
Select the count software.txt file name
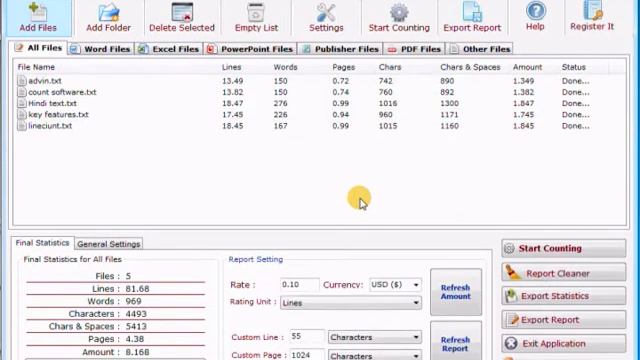[x=62, y=92]
